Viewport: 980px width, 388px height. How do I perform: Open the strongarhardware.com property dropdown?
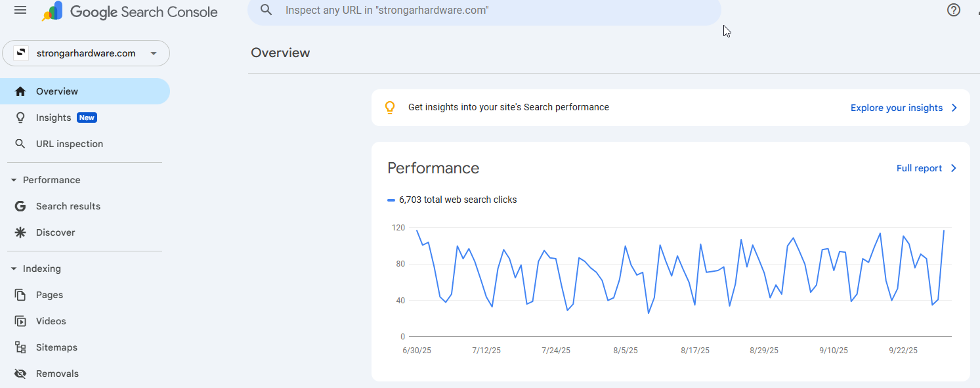86,53
